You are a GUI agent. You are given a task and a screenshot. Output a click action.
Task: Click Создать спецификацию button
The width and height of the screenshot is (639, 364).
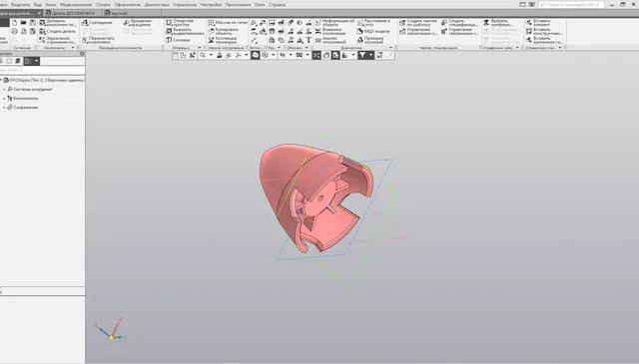coord(459,23)
